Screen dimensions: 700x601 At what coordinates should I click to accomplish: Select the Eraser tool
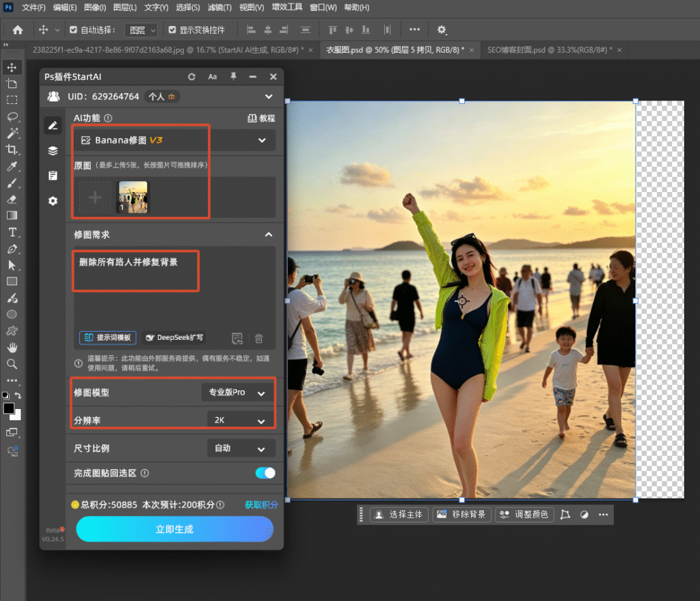coord(12,200)
